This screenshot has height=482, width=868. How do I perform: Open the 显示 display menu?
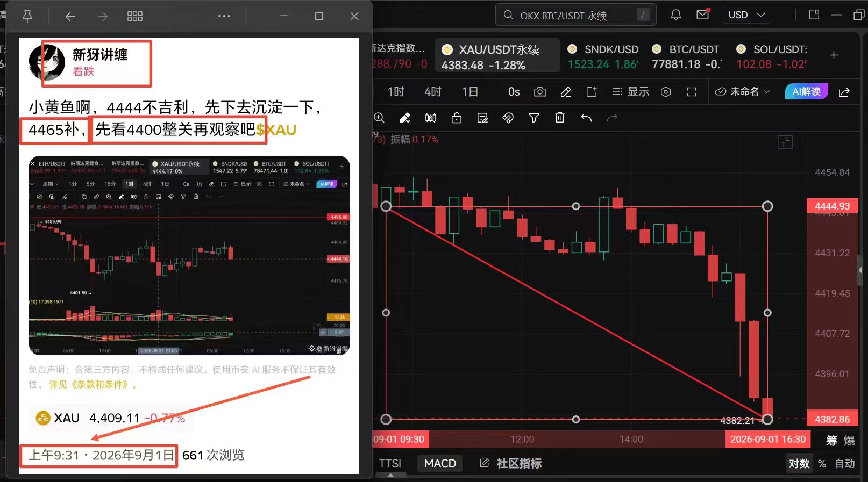(631, 92)
